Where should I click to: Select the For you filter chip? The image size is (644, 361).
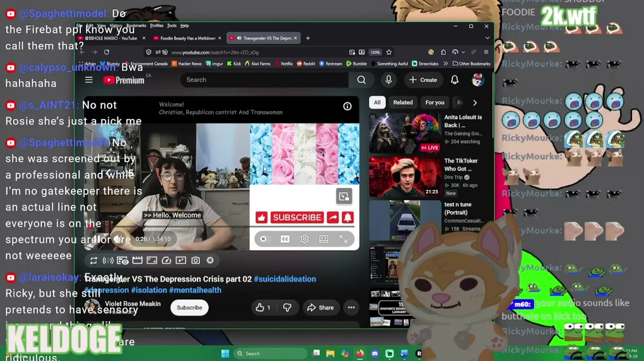point(435,102)
